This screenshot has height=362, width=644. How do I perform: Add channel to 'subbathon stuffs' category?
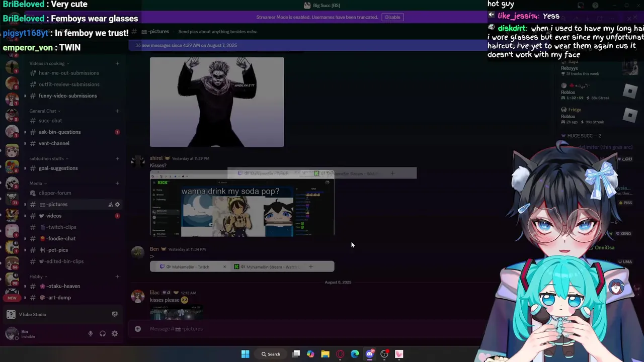point(117,158)
